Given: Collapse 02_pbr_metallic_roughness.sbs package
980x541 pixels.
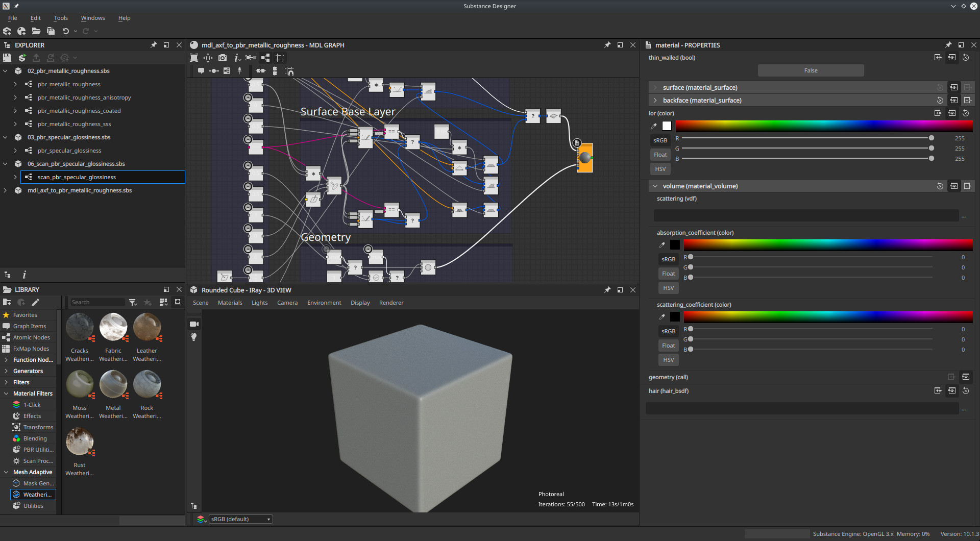Looking at the screenshot, I should (x=6, y=71).
